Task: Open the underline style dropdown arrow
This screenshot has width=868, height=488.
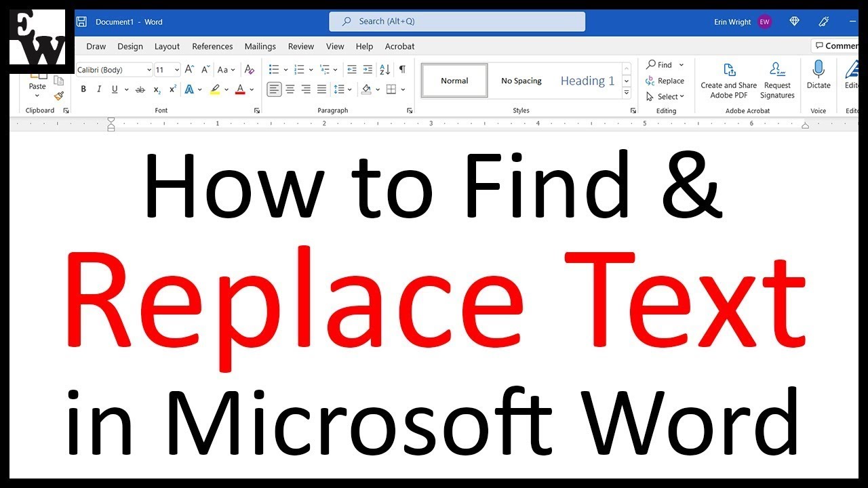Action: [125, 89]
